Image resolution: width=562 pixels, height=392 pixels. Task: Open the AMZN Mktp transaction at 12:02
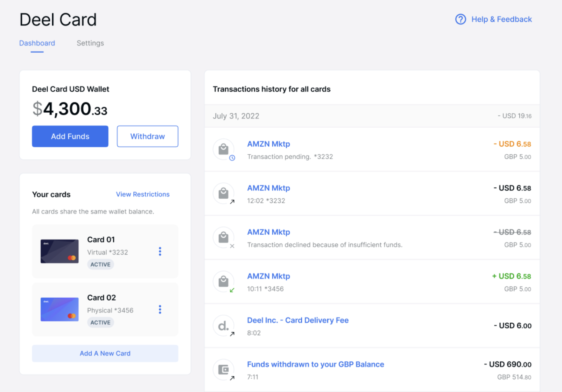[269, 188]
